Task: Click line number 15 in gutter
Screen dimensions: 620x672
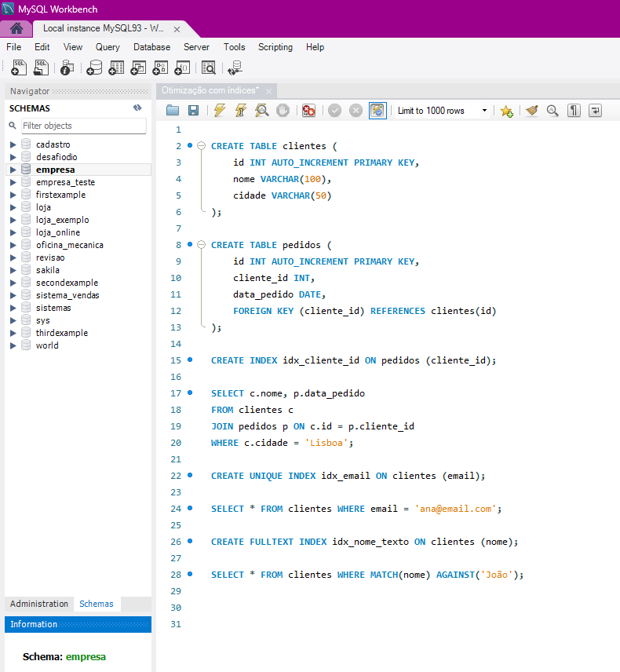Action: 176,360
